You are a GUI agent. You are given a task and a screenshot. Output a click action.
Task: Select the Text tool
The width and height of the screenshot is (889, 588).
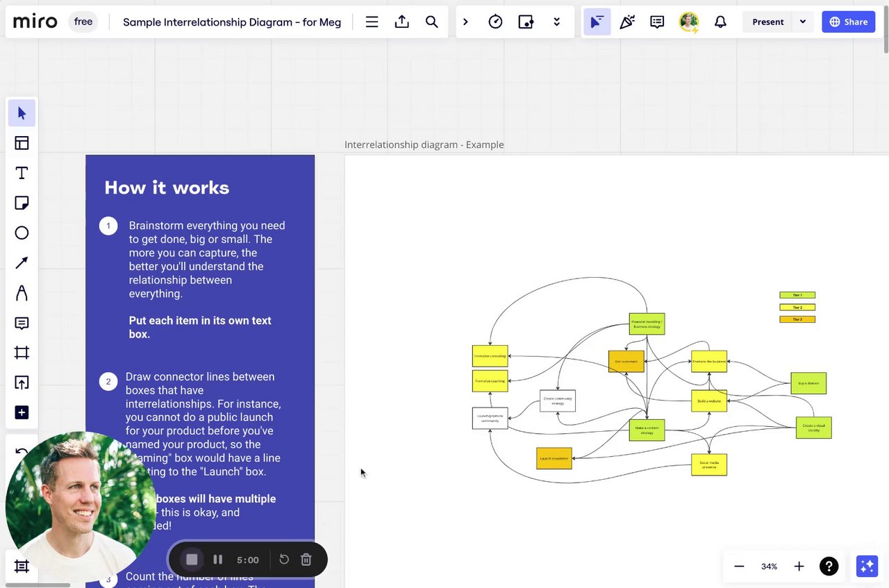coord(22,173)
